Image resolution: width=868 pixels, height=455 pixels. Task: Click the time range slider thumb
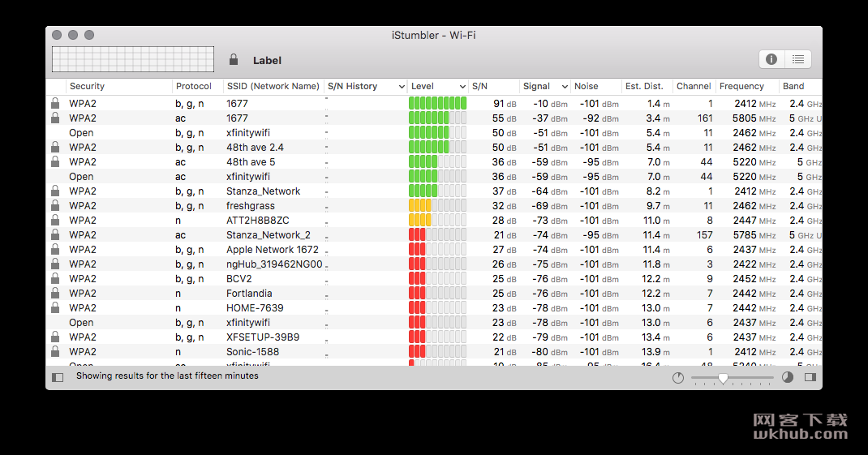723,378
